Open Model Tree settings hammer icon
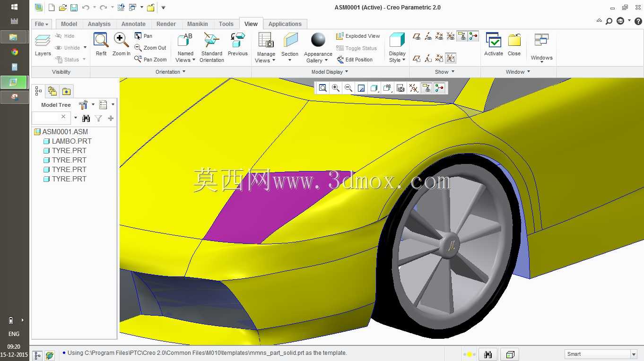The image size is (644, 361). (84, 105)
